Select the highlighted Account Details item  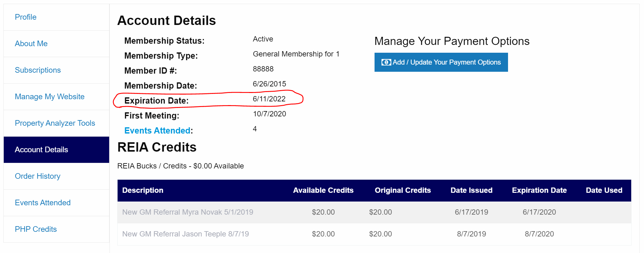[x=41, y=150]
